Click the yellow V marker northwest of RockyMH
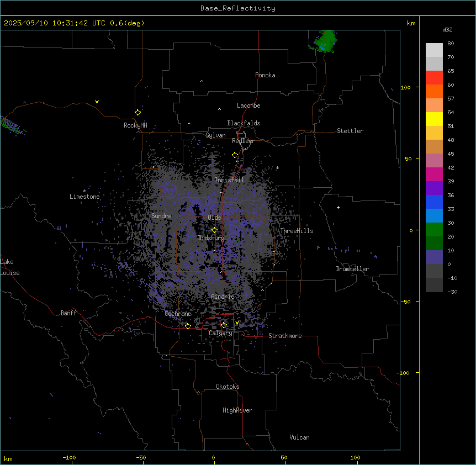The image size is (476, 465). click(97, 102)
